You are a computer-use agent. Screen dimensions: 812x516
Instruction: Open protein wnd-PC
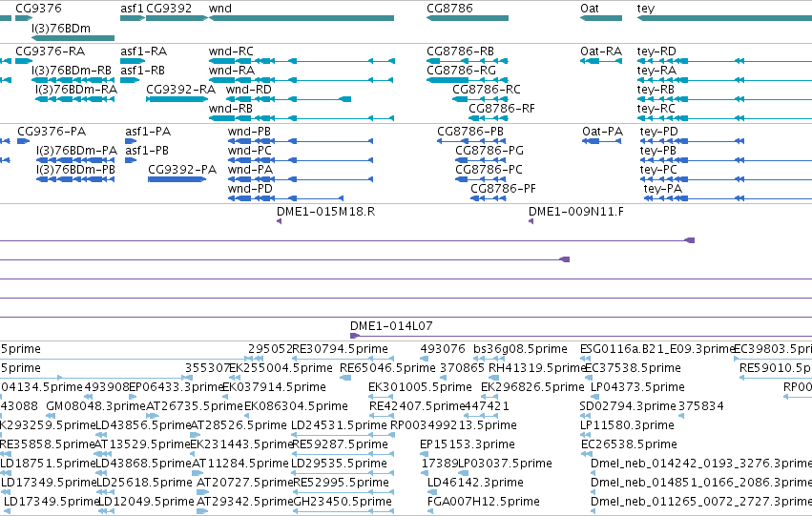tap(250, 151)
